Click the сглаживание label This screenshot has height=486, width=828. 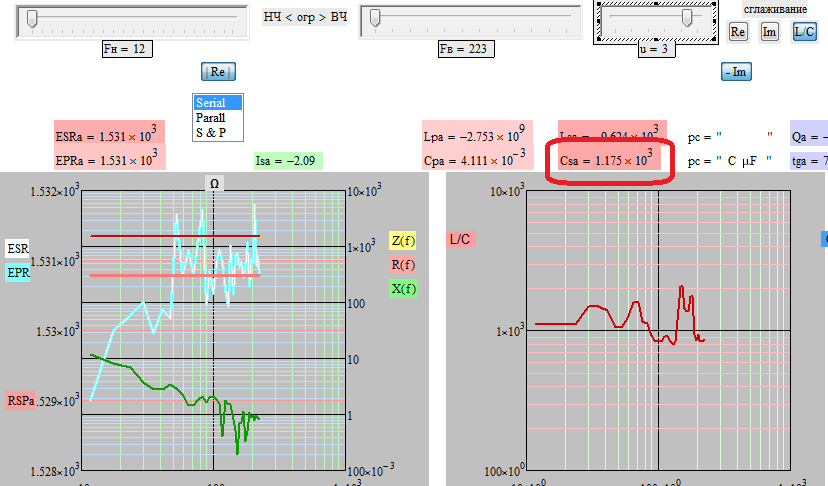click(x=775, y=9)
